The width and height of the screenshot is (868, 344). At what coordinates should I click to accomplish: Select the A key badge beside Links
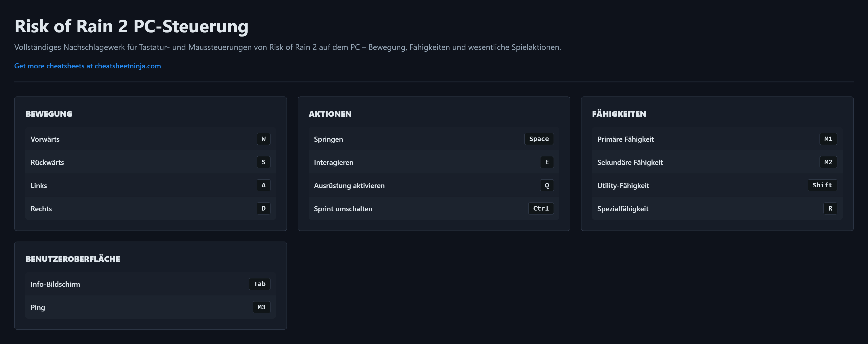[x=263, y=185]
